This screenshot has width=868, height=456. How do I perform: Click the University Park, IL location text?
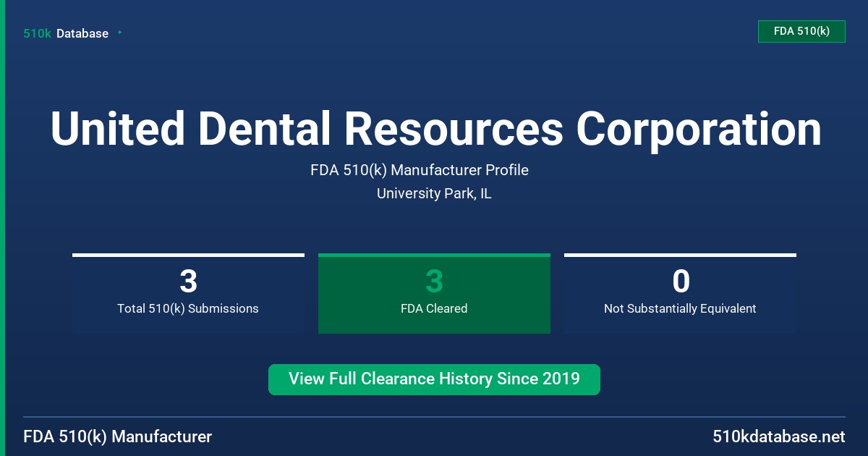pos(434,193)
